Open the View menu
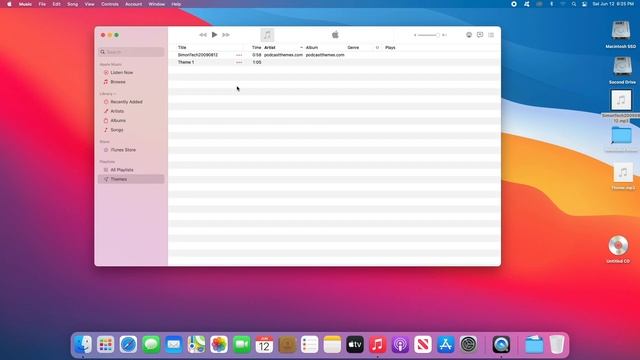This screenshot has width=640, height=360. pyautogui.click(x=89, y=4)
